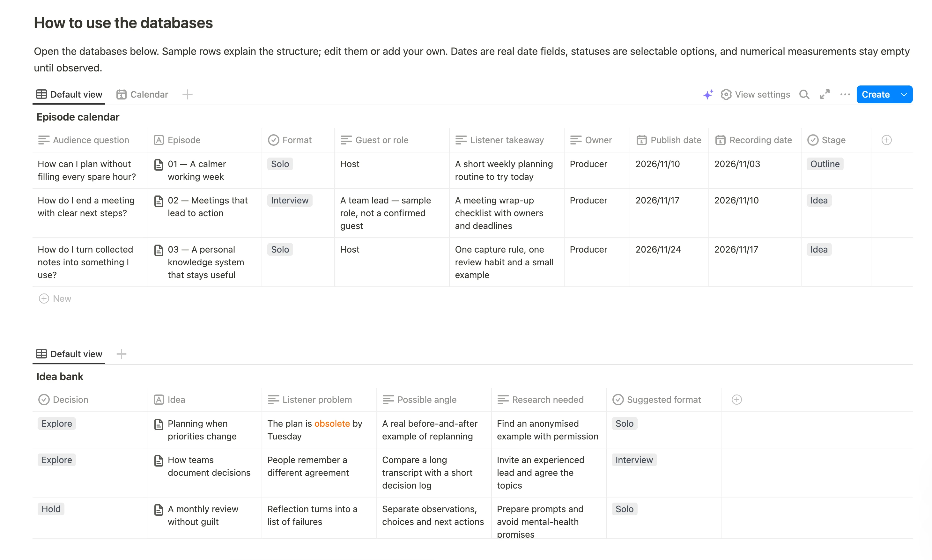Open the Publish date column header

(669, 140)
